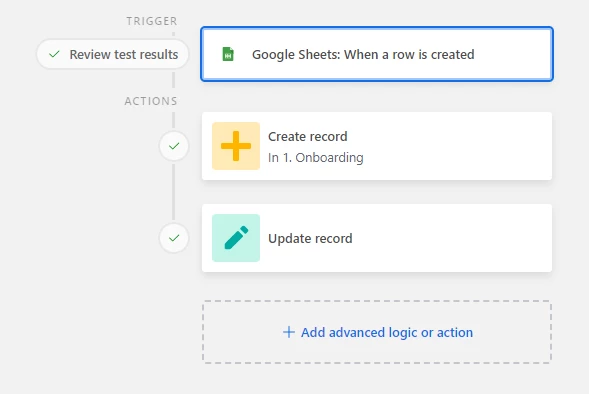Click the checkmark circle beside Update record

point(174,238)
